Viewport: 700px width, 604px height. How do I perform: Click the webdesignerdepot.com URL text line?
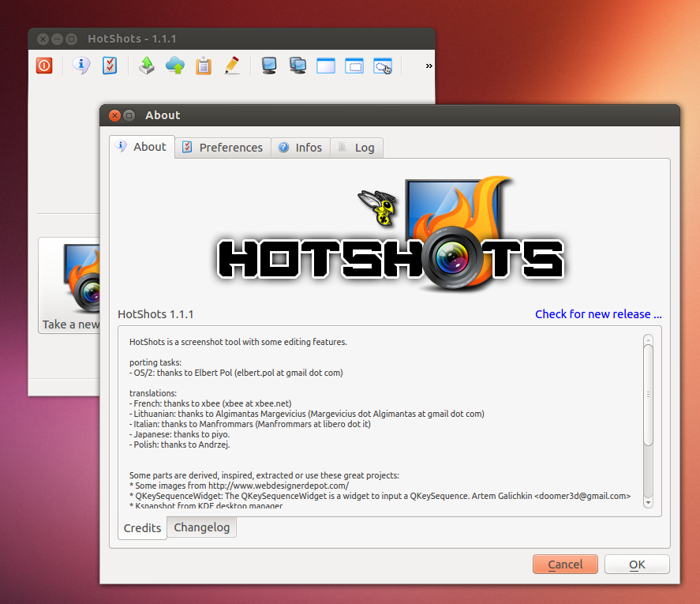click(239, 486)
